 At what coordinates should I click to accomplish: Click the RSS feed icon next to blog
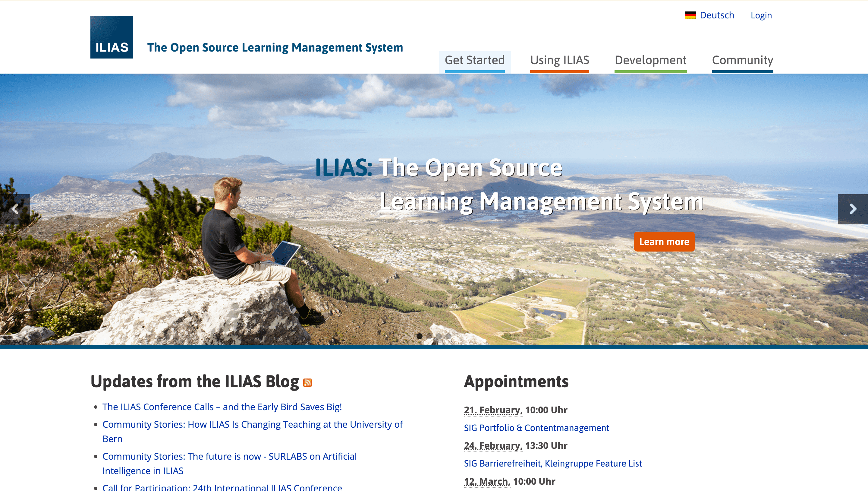tap(308, 382)
